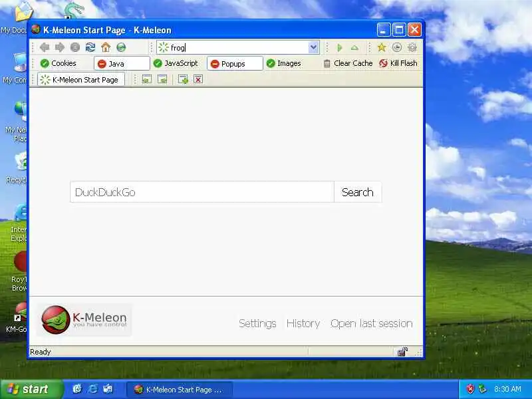Click the K-Meleon logo

84,320
